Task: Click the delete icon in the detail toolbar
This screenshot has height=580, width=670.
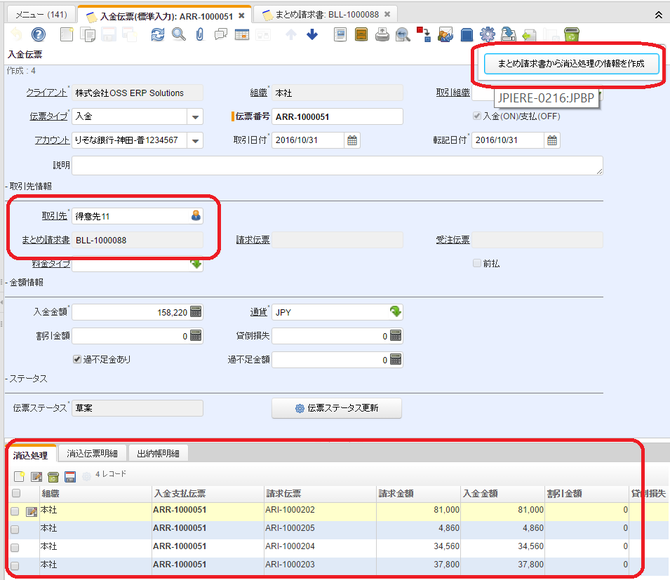Action: (x=53, y=477)
